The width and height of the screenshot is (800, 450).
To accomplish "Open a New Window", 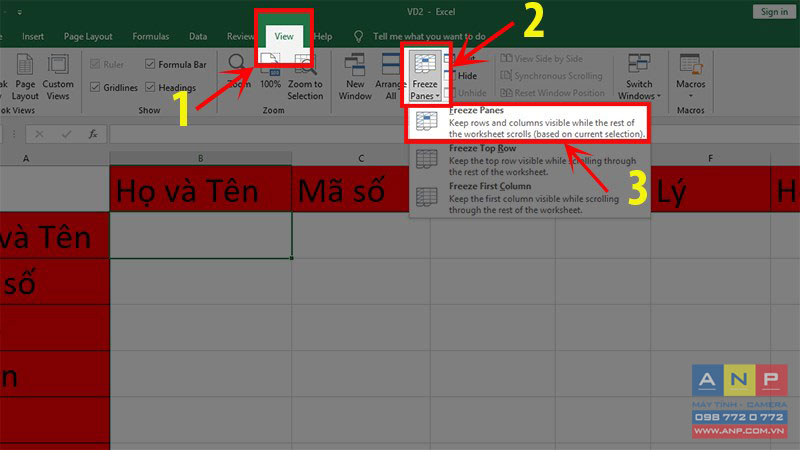I will (355, 78).
